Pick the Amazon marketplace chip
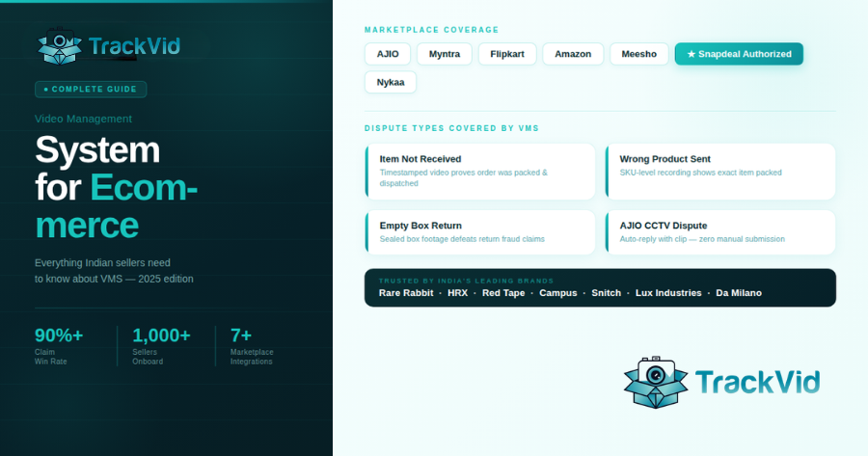868x456 pixels. 573,54
